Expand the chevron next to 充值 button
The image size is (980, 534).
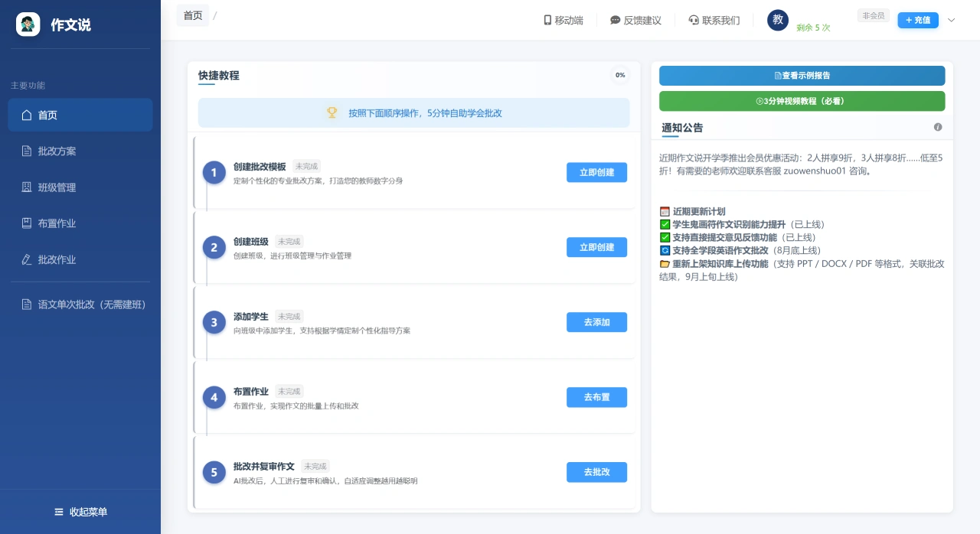tap(950, 21)
